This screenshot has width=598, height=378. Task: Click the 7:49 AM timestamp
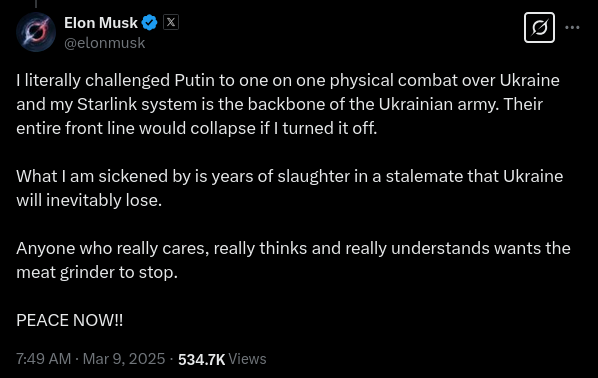click(x=43, y=359)
